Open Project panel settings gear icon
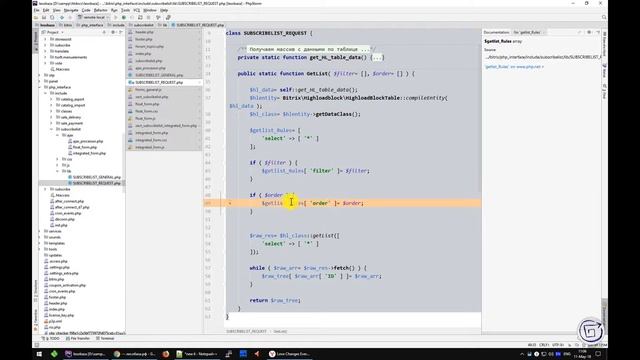The width and height of the screenshot is (640, 360). click(x=113, y=32)
